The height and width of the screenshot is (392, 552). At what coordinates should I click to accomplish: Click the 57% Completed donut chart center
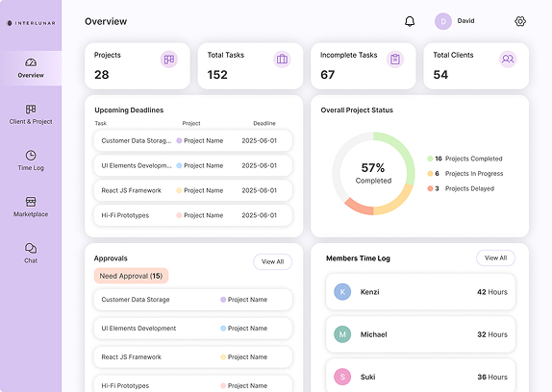(373, 173)
